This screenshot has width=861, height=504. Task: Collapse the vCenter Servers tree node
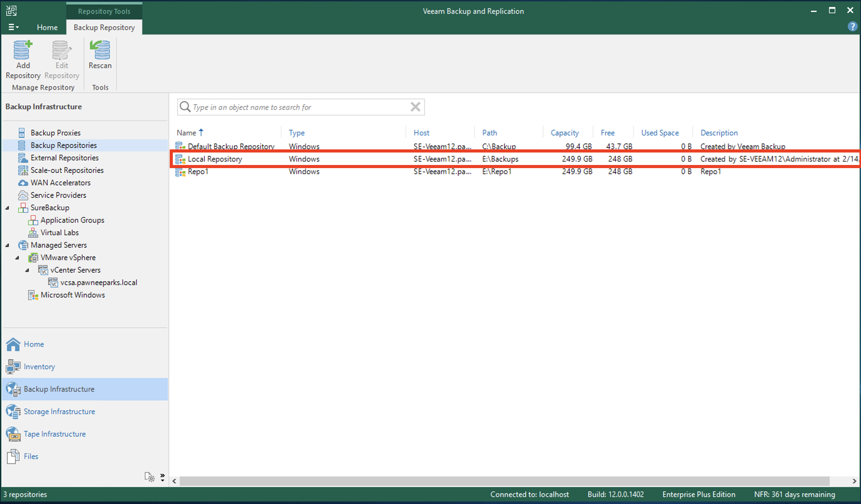pos(27,270)
